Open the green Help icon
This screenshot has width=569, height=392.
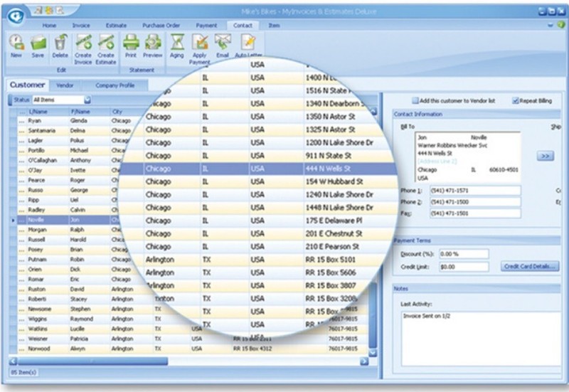tap(561, 25)
